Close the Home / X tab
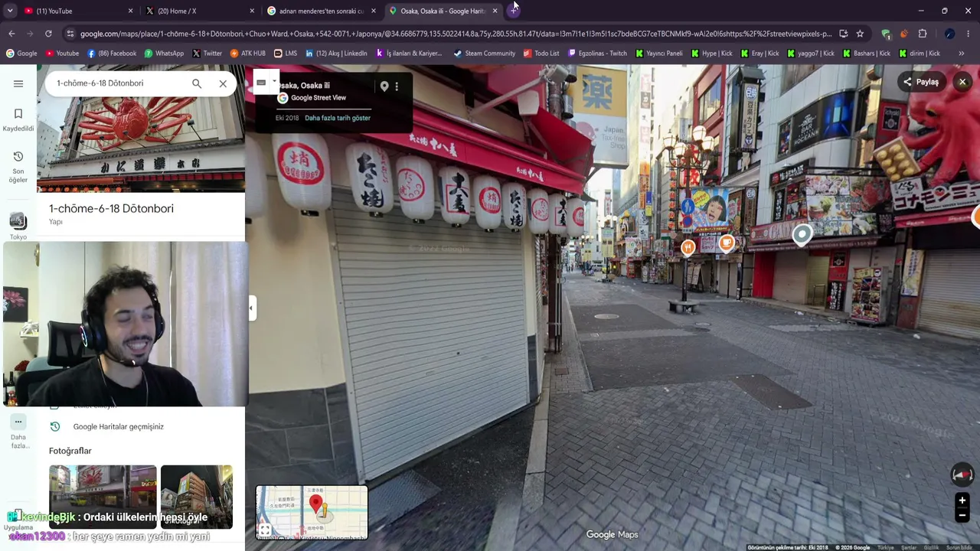Viewport: 980px width, 551px height. click(x=252, y=11)
